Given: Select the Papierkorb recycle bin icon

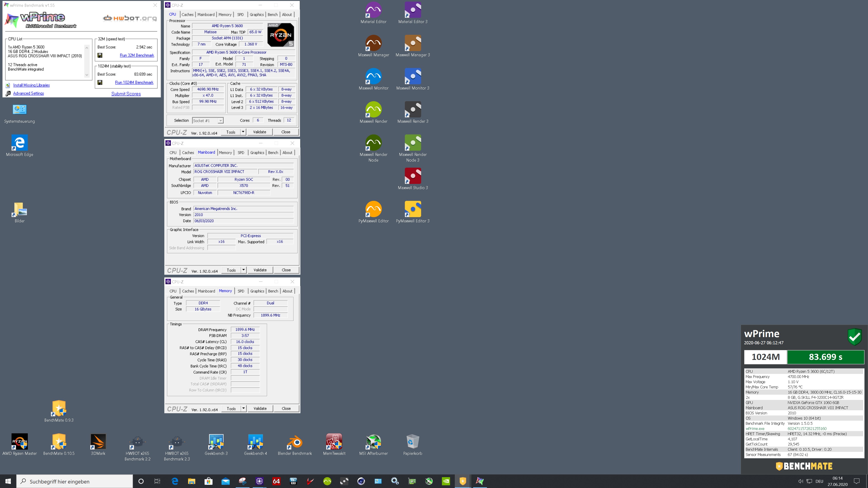Looking at the screenshot, I should 413,444.
